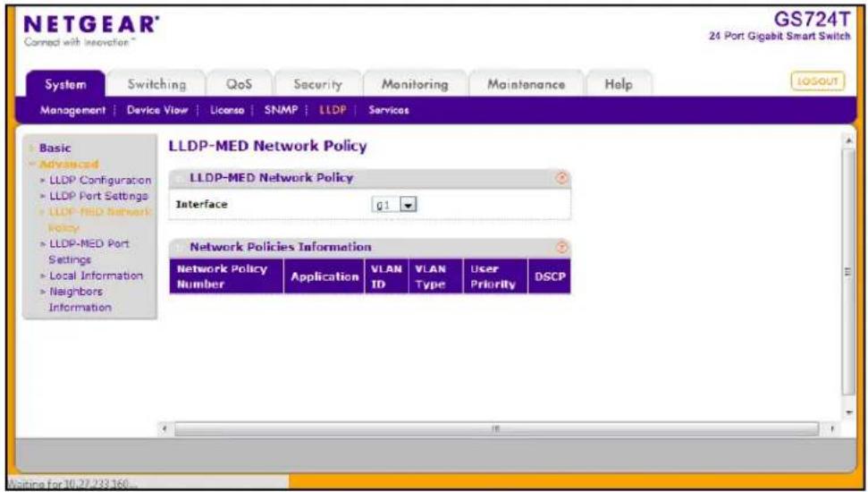Open help for LLDP-MED Network Policy section

pyautogui.click(x=562, y=178)
